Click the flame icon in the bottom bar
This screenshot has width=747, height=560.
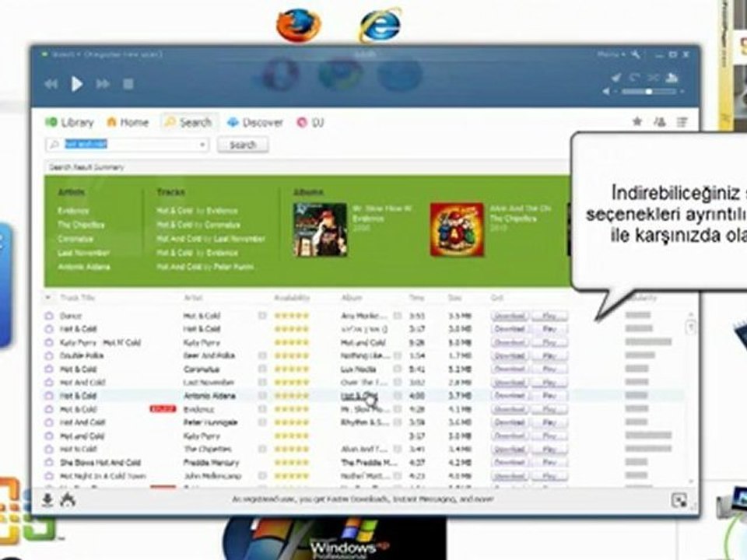68,499
